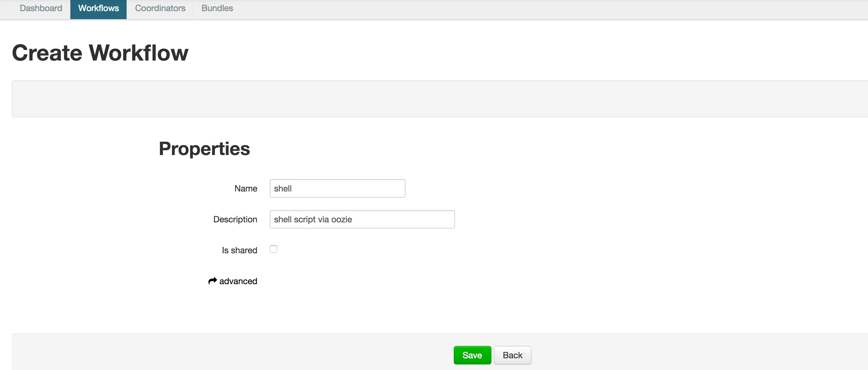
Task: Click the word shell in Name box
Action: 282,188
